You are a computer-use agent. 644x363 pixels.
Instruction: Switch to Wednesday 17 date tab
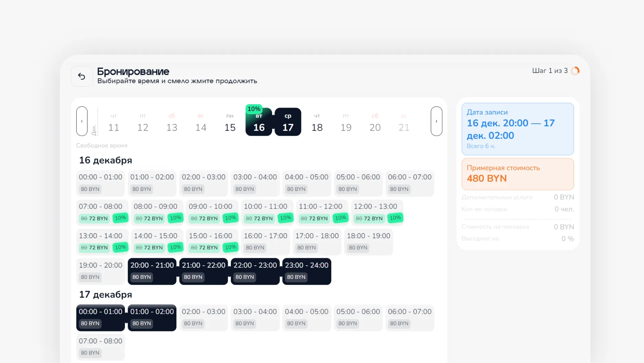[x=288, y=122]
